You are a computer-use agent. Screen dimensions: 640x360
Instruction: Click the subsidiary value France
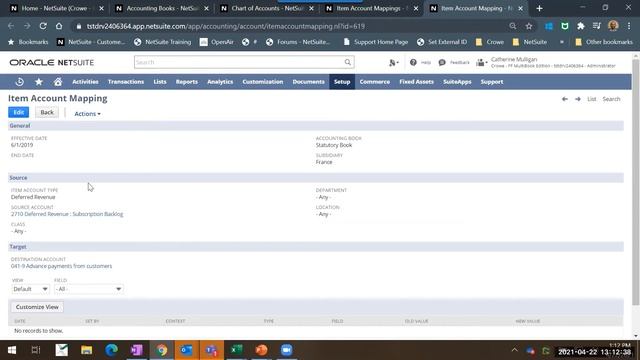tap(324, 162)
